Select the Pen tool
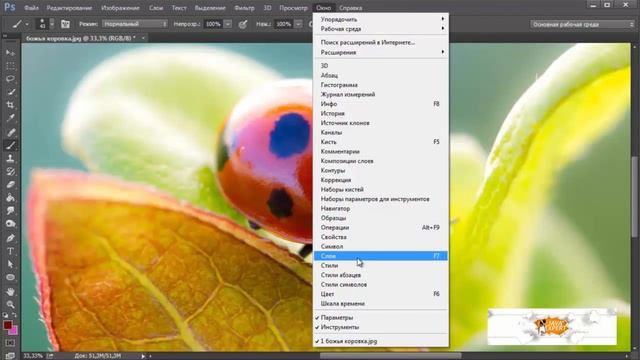Image resolution: width=640 pixels, height=360 pixels. (10, 238)
